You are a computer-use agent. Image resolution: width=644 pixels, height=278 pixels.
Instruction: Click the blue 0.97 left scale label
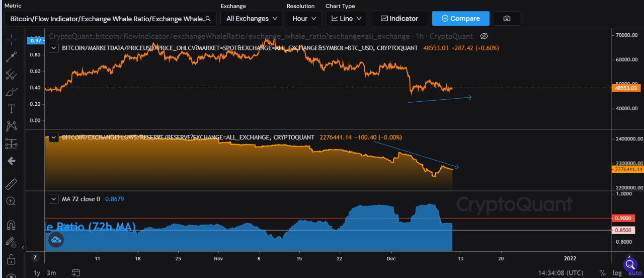35,40
